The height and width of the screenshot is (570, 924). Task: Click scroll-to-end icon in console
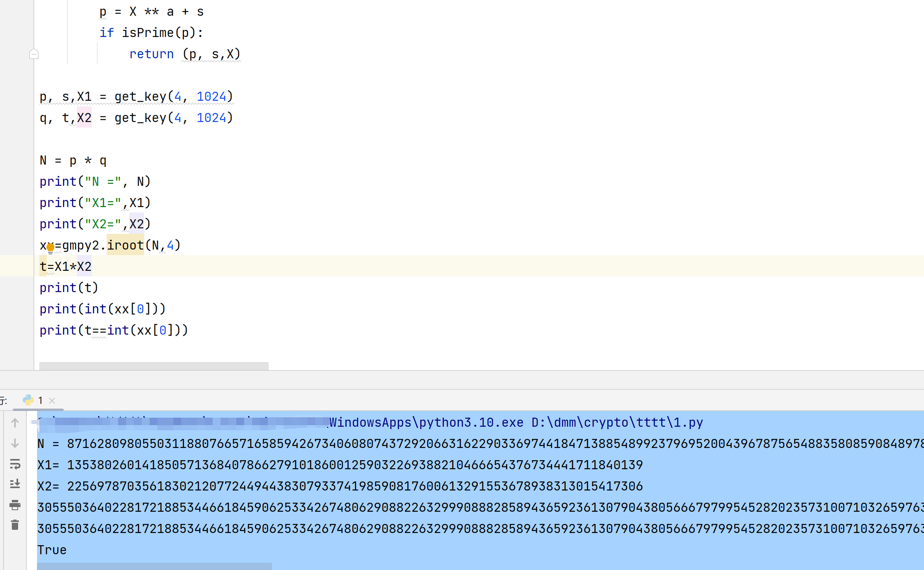tap(15, 484)
